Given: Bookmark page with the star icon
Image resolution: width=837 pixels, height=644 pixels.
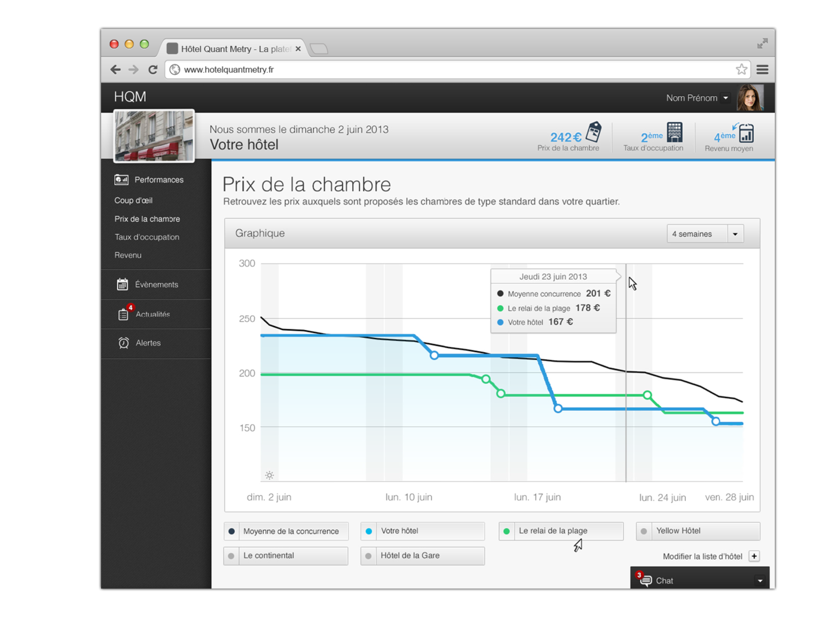Looking at the screenshot, I should tap(741, 69).
